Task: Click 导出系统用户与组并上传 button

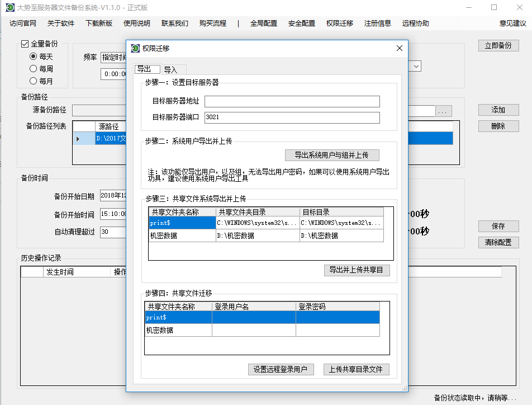Action: (x=332, y=155)
